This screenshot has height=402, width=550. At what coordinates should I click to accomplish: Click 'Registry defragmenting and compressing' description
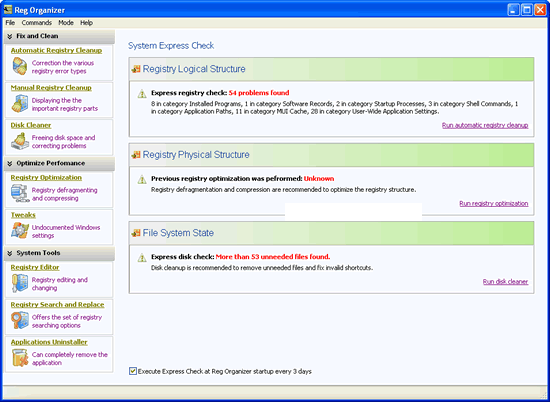pos(65,194)
